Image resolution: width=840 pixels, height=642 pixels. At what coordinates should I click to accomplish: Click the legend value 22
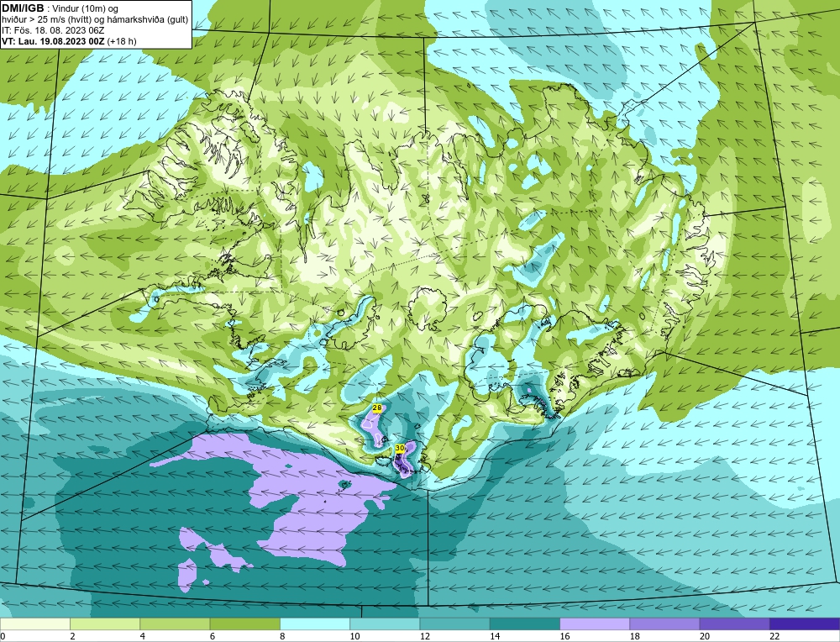(x=774, y=636)
